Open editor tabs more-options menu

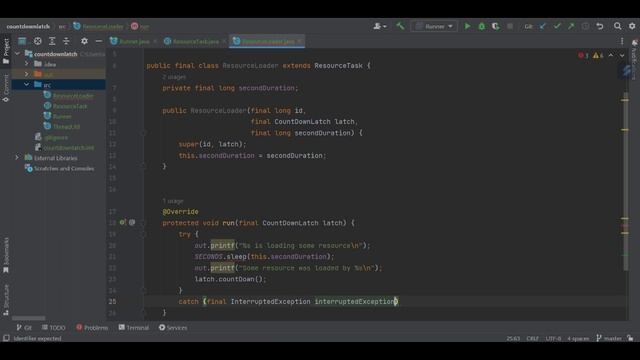click(x=622, y=41)
